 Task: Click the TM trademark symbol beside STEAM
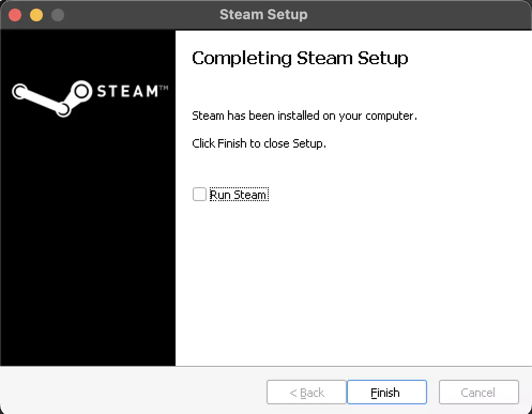coord(164,88)
